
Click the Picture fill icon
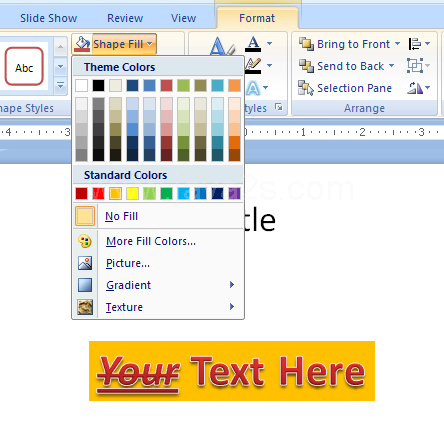85,263
